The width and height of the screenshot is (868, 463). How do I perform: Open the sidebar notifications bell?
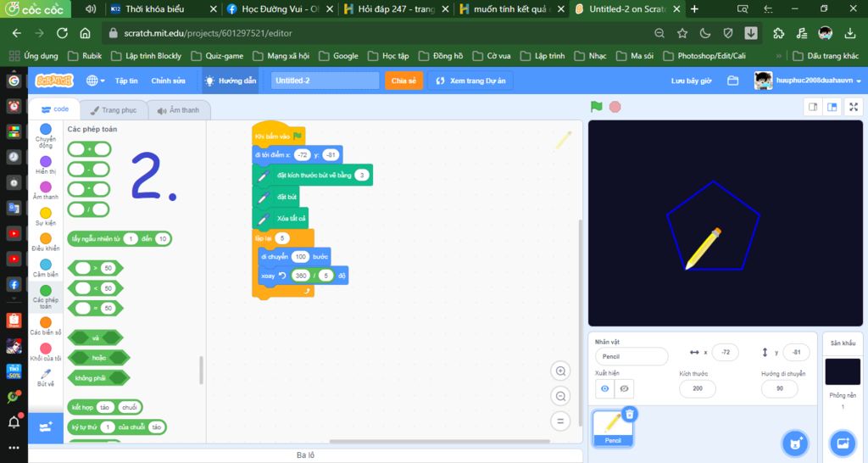pyautogui.click(x=14, y=422)
